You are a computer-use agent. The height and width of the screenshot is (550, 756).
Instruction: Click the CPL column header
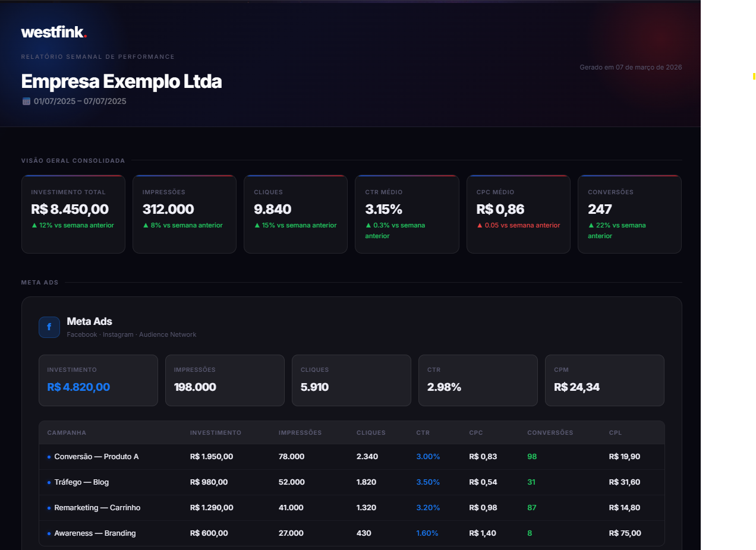pos(615,432)
